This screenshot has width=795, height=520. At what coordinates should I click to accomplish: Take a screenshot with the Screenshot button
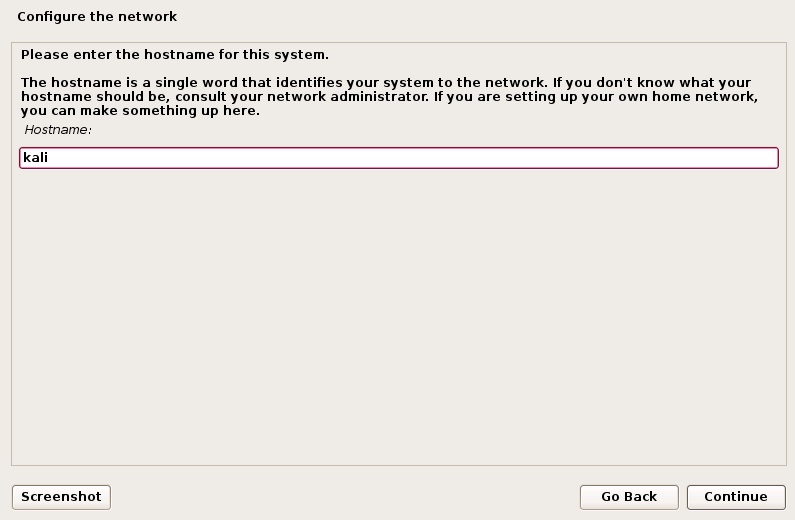coord(61,497)
